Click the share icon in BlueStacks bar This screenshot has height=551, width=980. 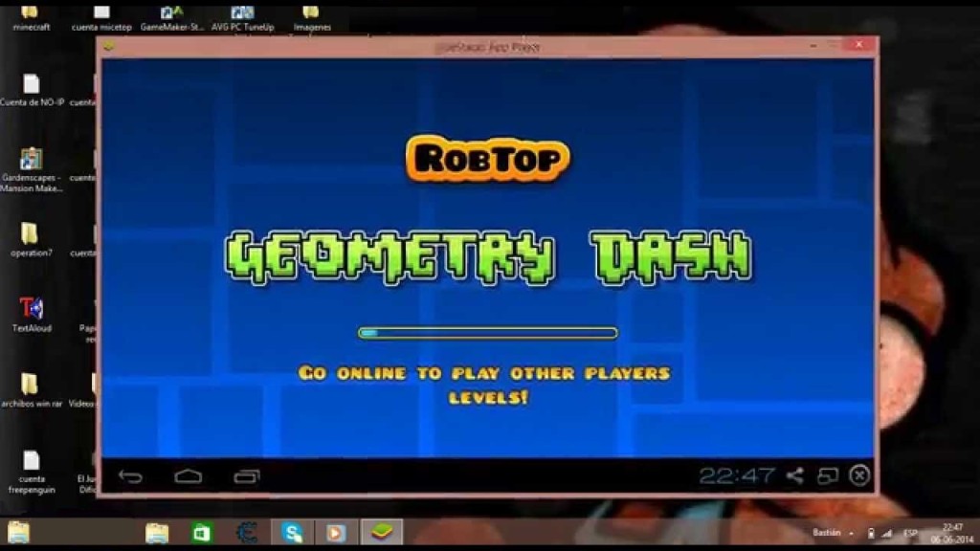[x=795, y=476]
